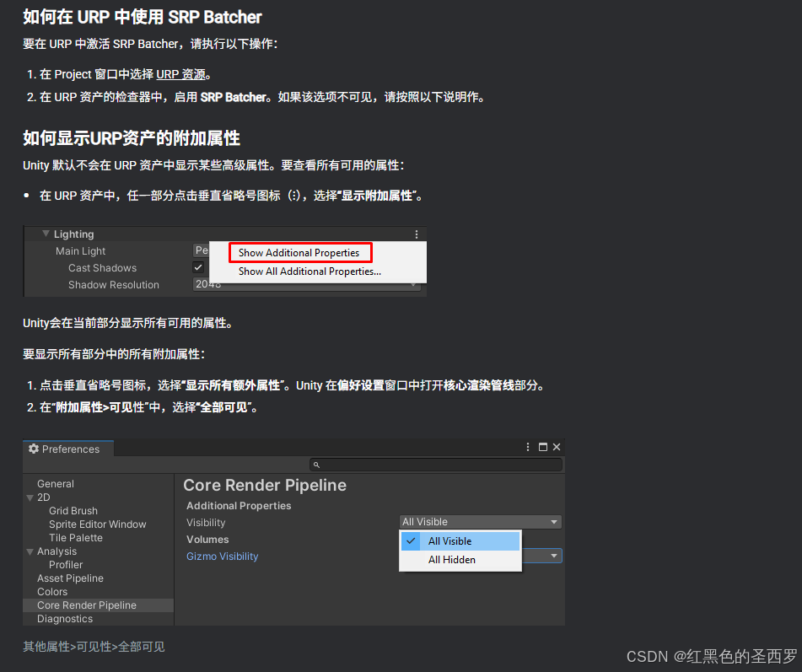
Task: Click the 如何在 URP 中使用 SRP Batcher heading
Action: coord(143,17)
